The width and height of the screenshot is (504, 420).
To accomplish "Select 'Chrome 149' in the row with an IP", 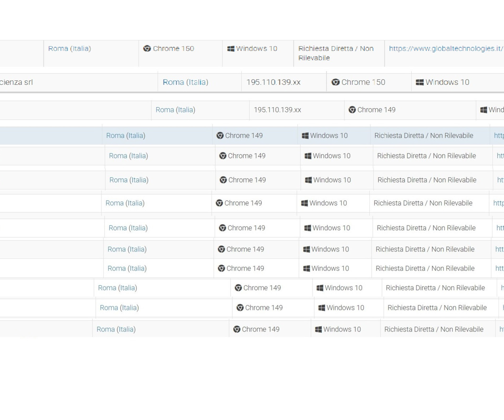I will click(376, 110).
